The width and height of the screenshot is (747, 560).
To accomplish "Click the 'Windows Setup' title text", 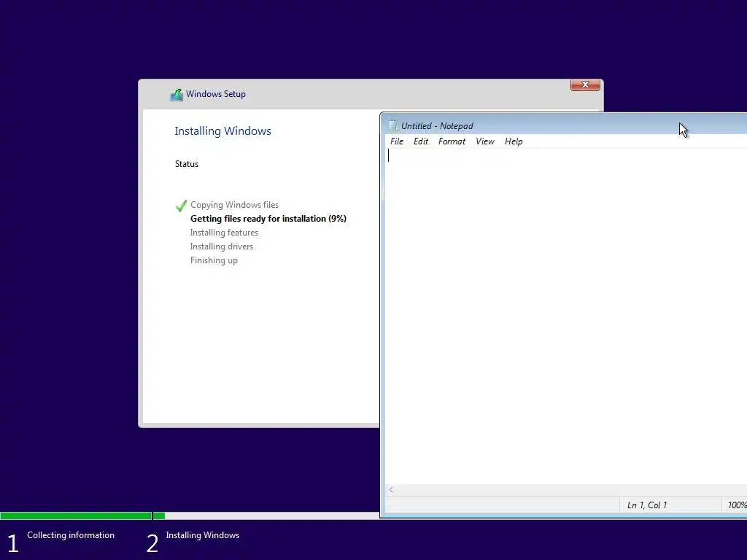I will (216, 94).
